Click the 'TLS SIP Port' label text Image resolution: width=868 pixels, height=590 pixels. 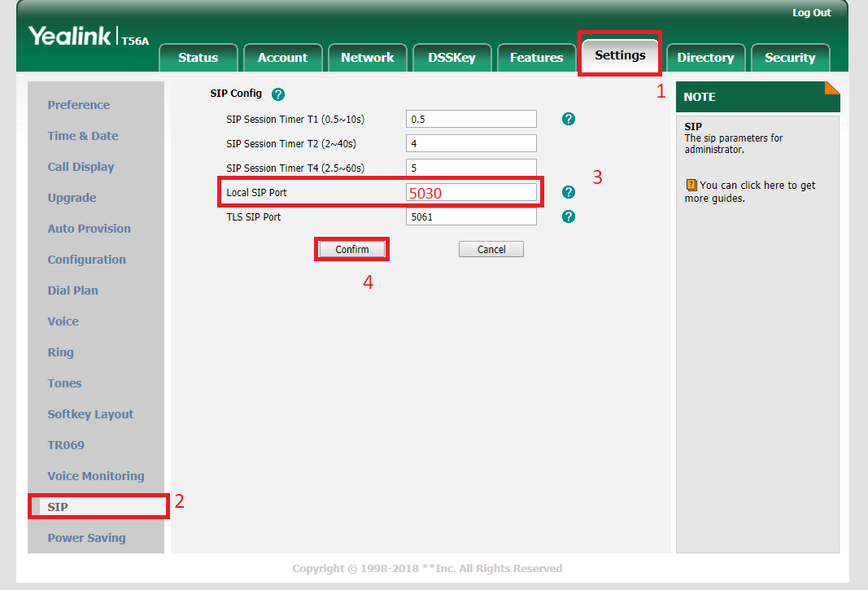(x=254, y=217)
